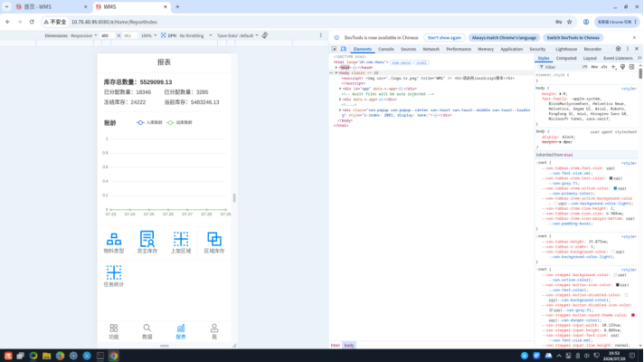Open the 我 profile tab in bottom bar

coord(214,331)
